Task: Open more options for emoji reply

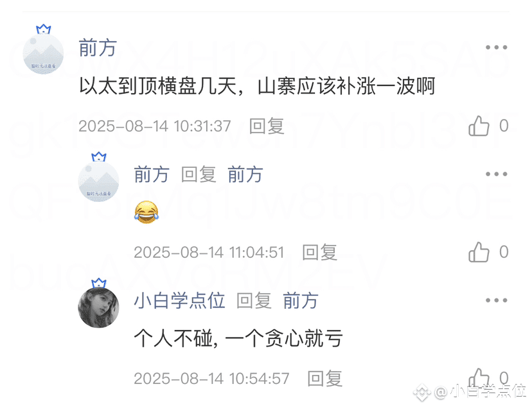Action: point(497,174)
